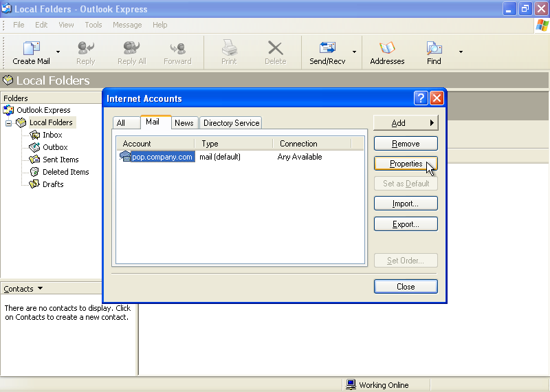Click the red X on Internet Accounts
The image size is (550, 392).
click(437, 98)
